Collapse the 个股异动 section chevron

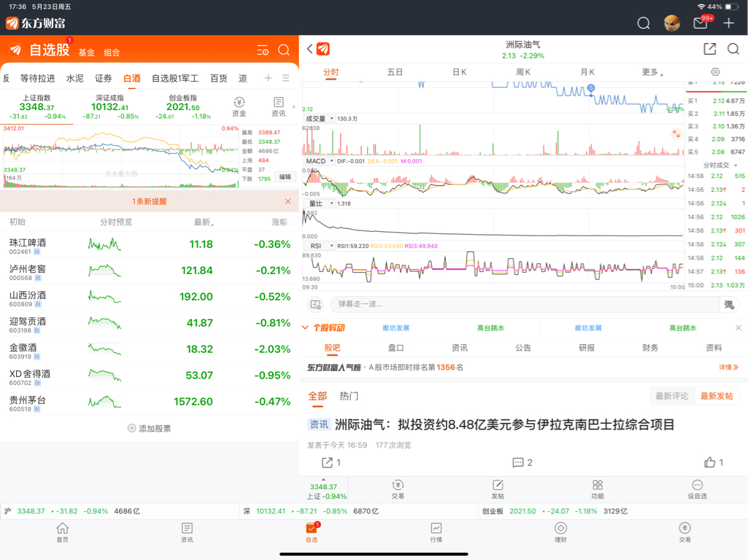(305, 327)
